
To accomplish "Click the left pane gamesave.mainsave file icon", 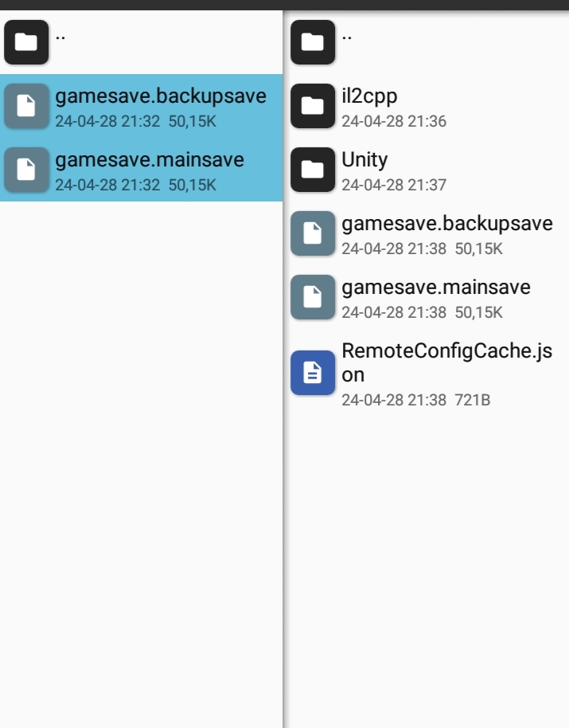I will click(26, 170).
